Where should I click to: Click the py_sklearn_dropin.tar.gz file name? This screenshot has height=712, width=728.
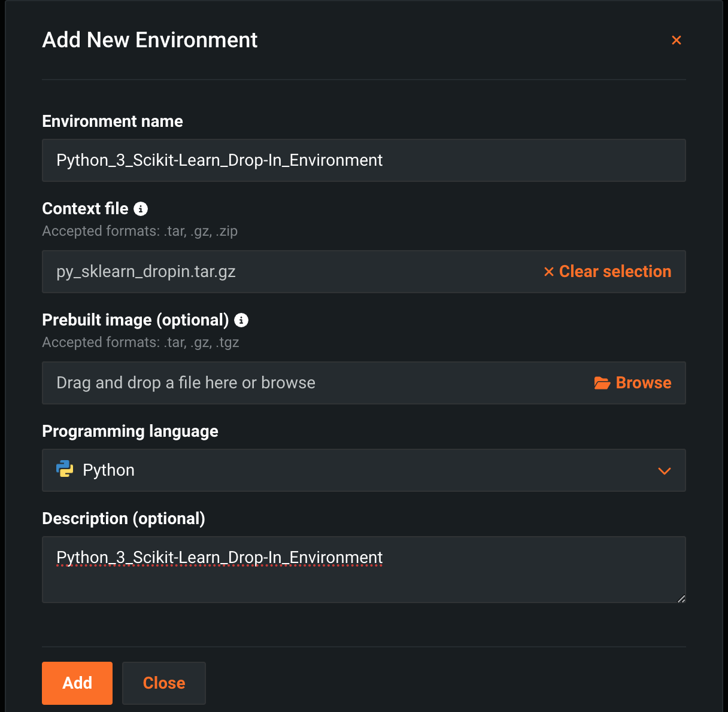146,272
